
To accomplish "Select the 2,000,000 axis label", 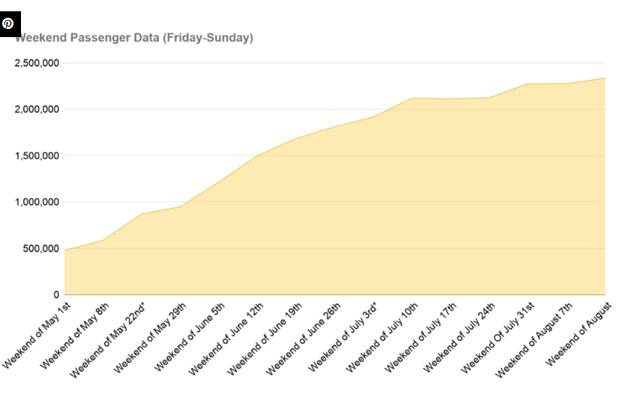I will 37,109.
